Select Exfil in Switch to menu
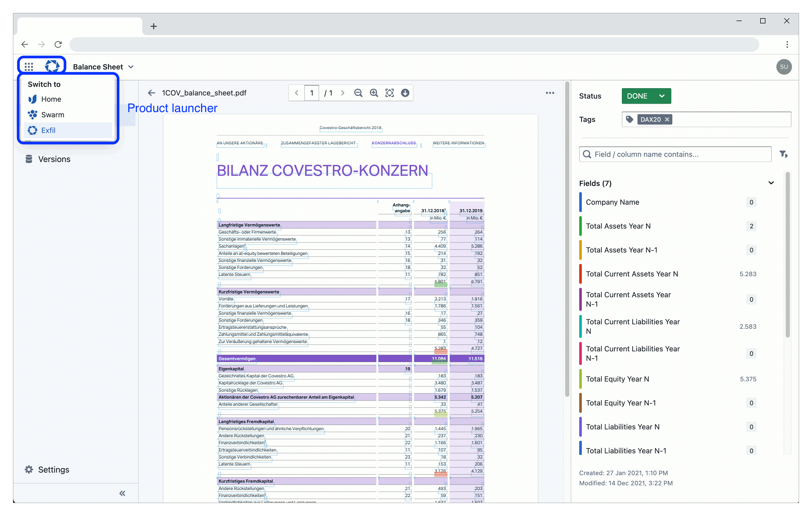812x516 pixels. [67, 130]
